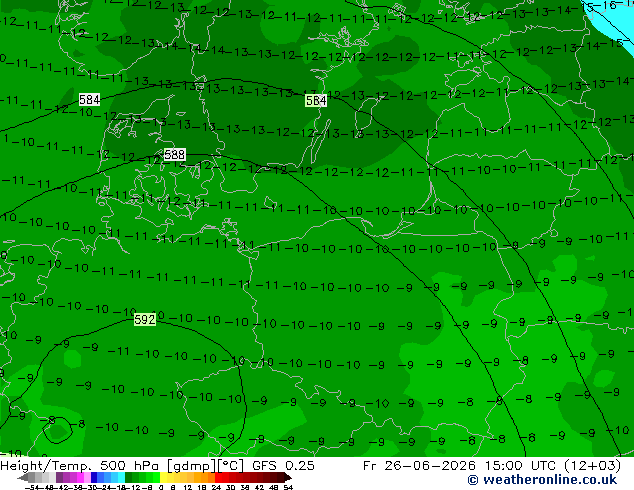Click the gray left arrow of color scale
Viewport: 634px width, 490px height.
(x=22, y=478)
